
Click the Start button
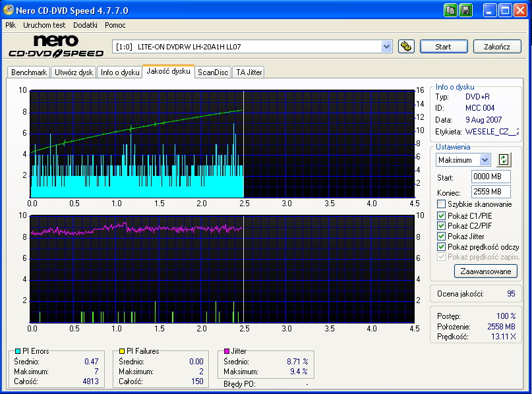pos(444,47)
